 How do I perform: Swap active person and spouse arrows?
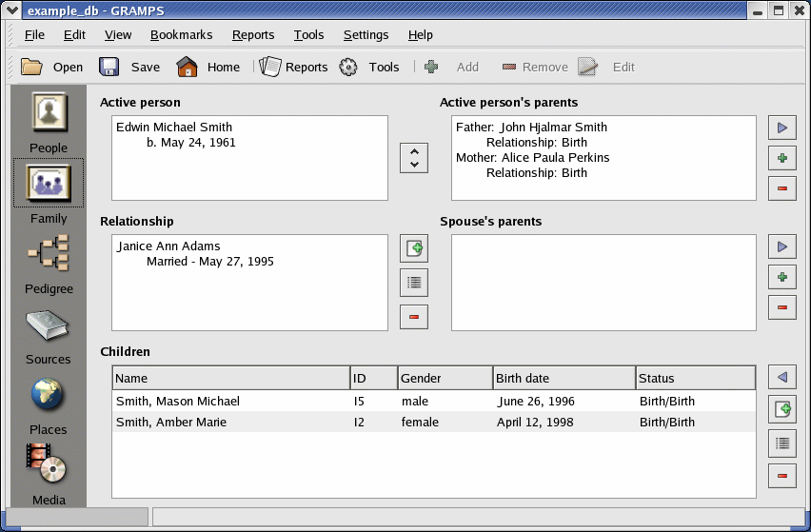coord(414,158)
